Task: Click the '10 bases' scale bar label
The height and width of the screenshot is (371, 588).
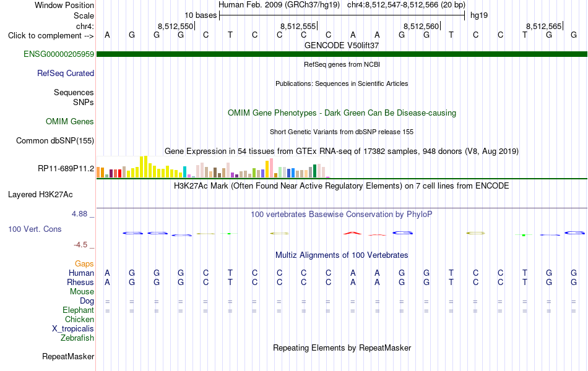Action: click(201, 15)
